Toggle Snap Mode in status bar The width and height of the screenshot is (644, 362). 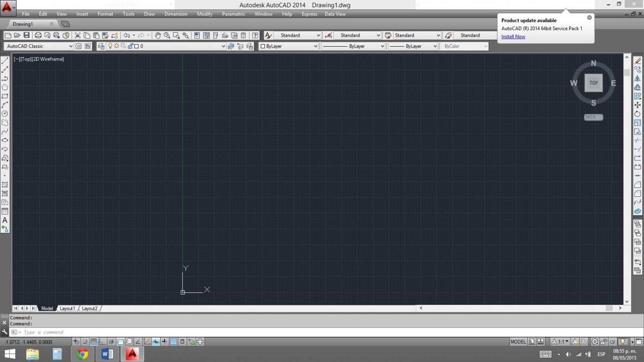click(85, 342)
